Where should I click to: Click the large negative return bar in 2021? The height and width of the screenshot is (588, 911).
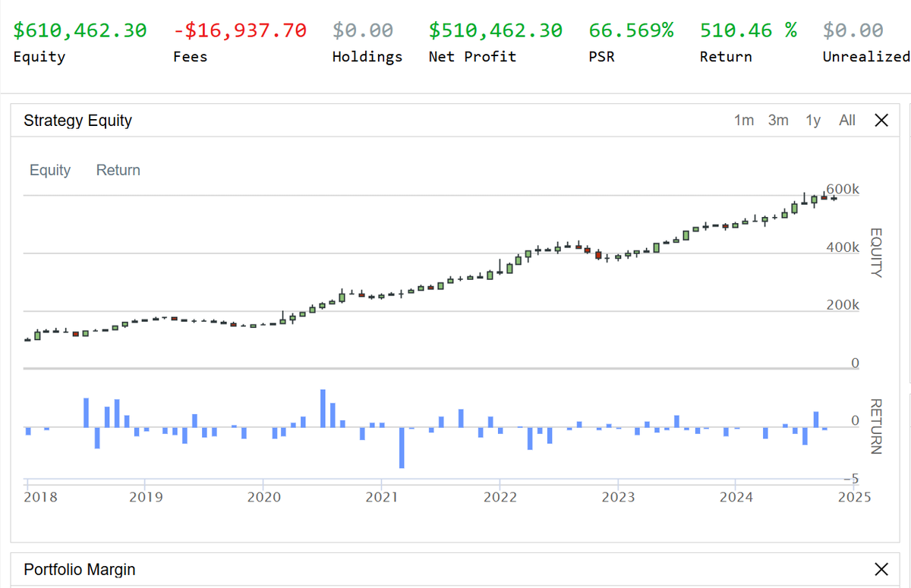coord(402,448)
